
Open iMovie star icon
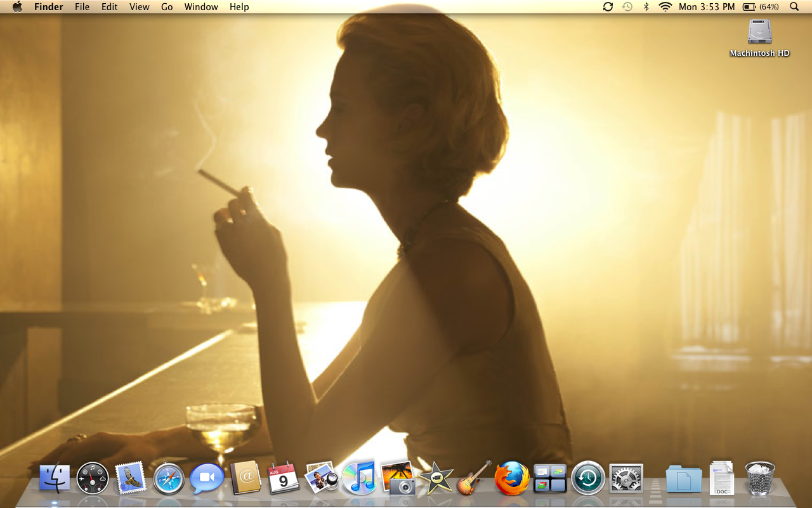click(435, 478)
